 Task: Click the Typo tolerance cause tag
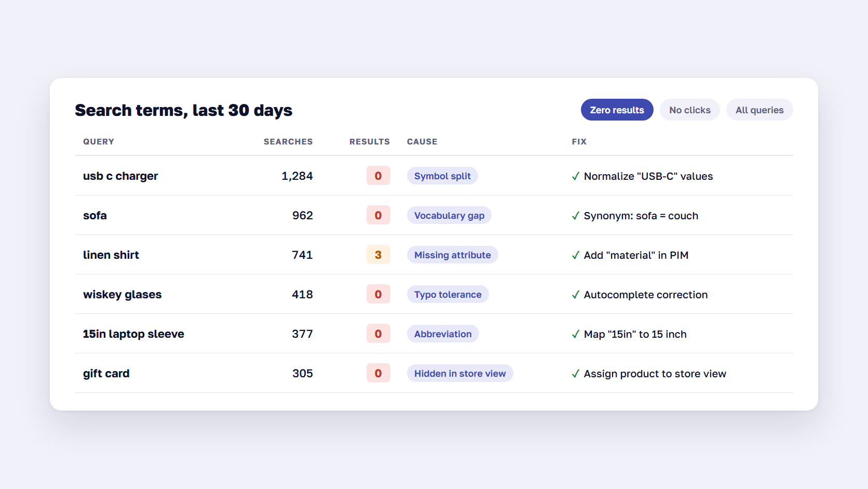[447, 294]
